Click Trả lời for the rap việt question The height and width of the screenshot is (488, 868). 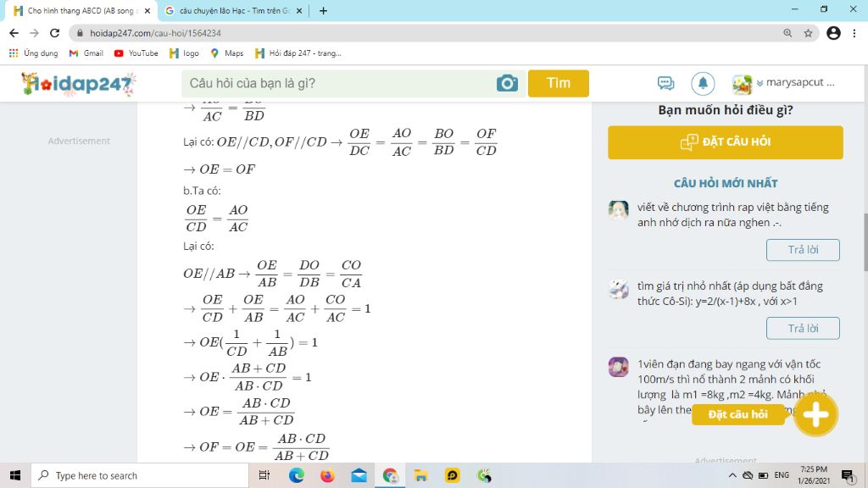click(803, 250)
